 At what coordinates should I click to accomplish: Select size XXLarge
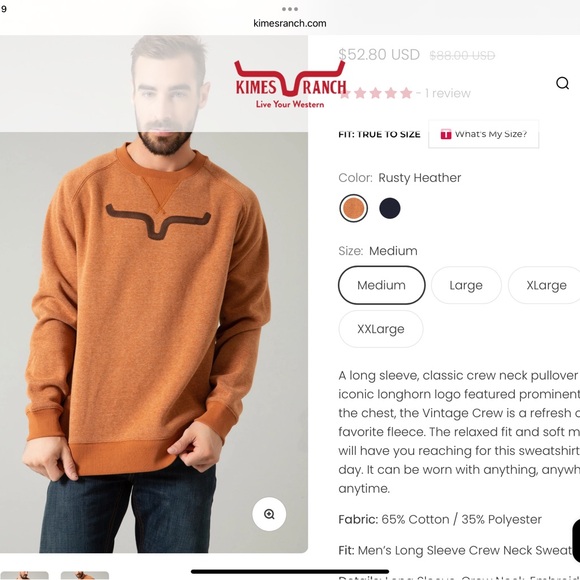(381, 329)
